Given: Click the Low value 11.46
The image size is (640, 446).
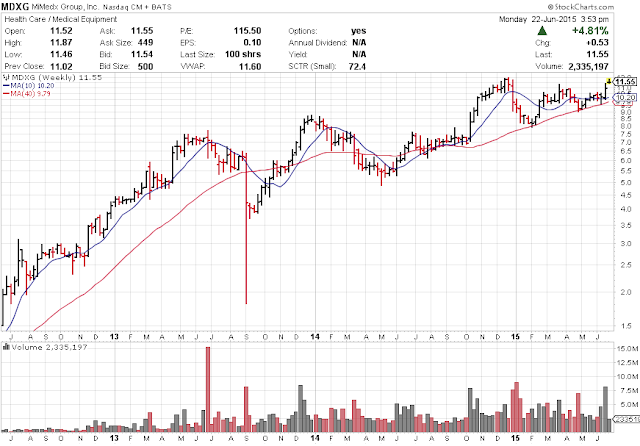Looking at the screenshot, I should (61, 54).
